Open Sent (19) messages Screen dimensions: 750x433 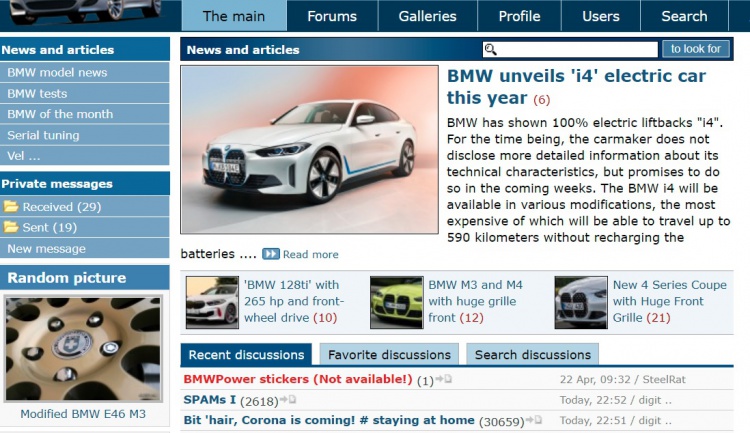[x=49, y=227]
